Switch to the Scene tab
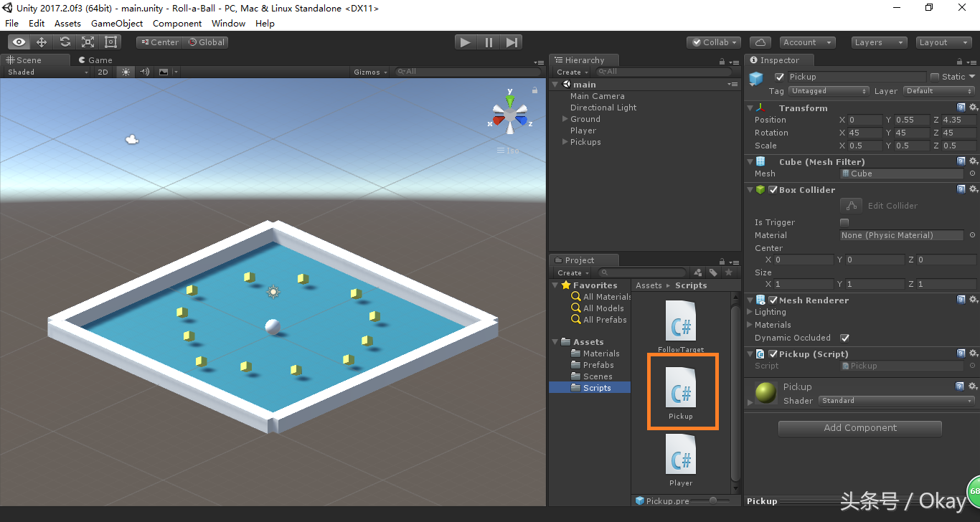Viewport: 980px width, 522px height. pos(36,60)
